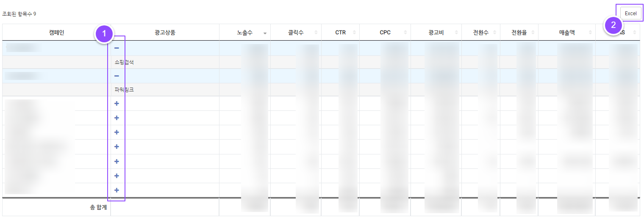Image resolution: width=644 pixels, height=220 pixels.
Task: Expand the fifth plus icon row
Action: [x=117, y=162]
